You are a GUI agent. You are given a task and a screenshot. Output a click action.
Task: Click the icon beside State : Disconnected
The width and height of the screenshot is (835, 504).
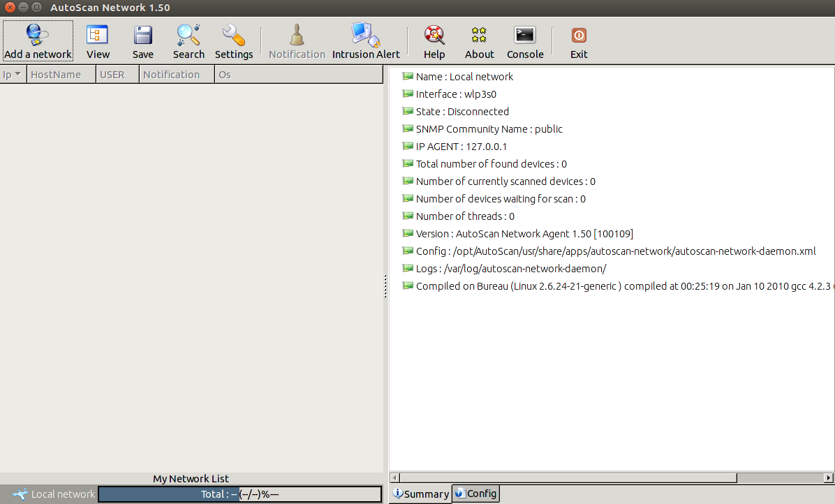point(408,111)
